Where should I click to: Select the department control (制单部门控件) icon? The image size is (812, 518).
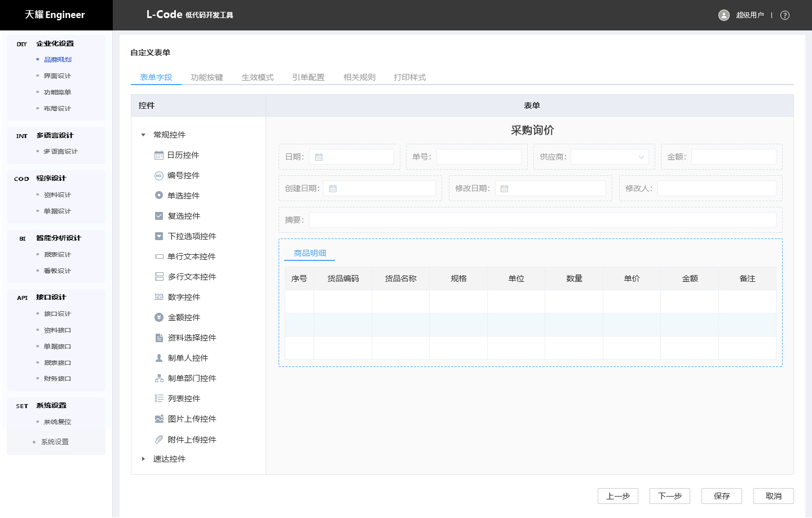pyautogui.click(x=159, y=378)
